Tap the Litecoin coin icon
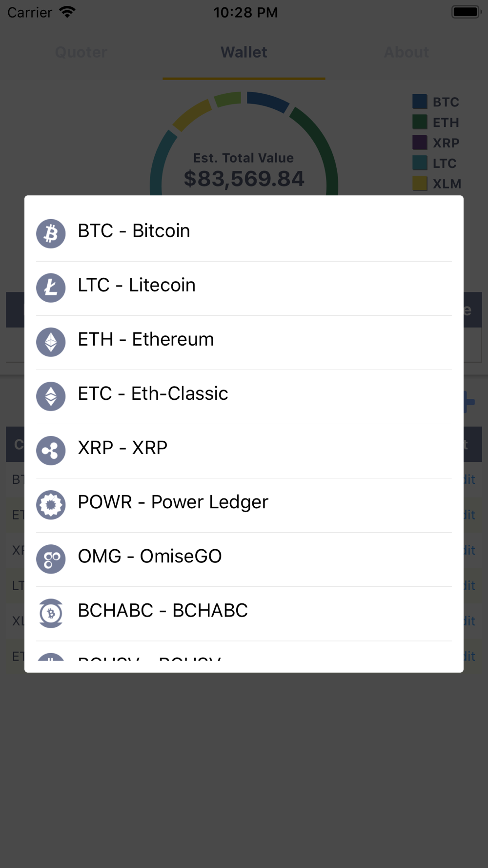 51,288
